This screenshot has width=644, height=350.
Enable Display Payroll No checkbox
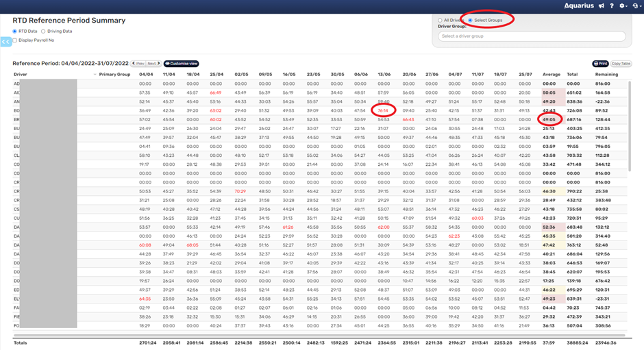coord(15,40)
